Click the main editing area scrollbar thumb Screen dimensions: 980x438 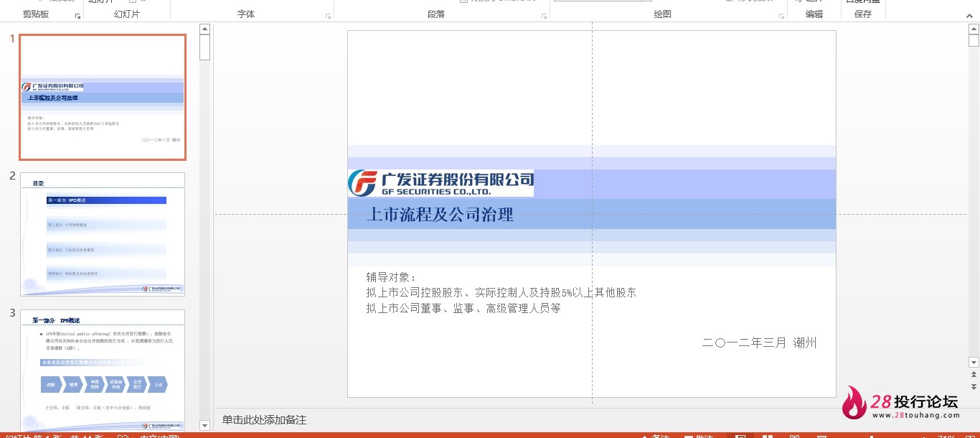(x=974, y=40)
